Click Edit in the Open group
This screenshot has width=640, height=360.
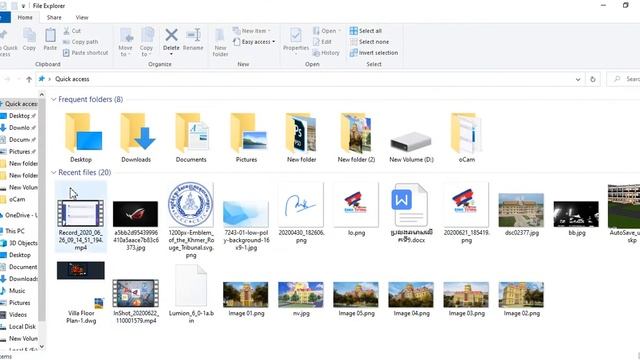tap(322, 42)
